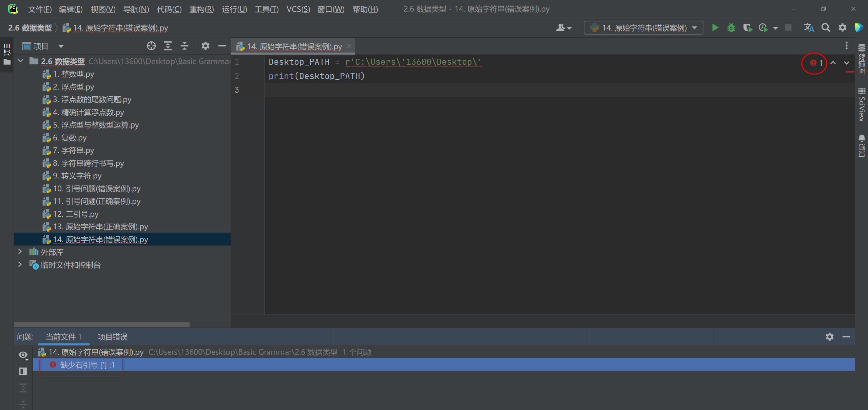Screen dimensions: 868x410
Task: Select 6. 复数.py in the tree
Action: pos(64,138)
